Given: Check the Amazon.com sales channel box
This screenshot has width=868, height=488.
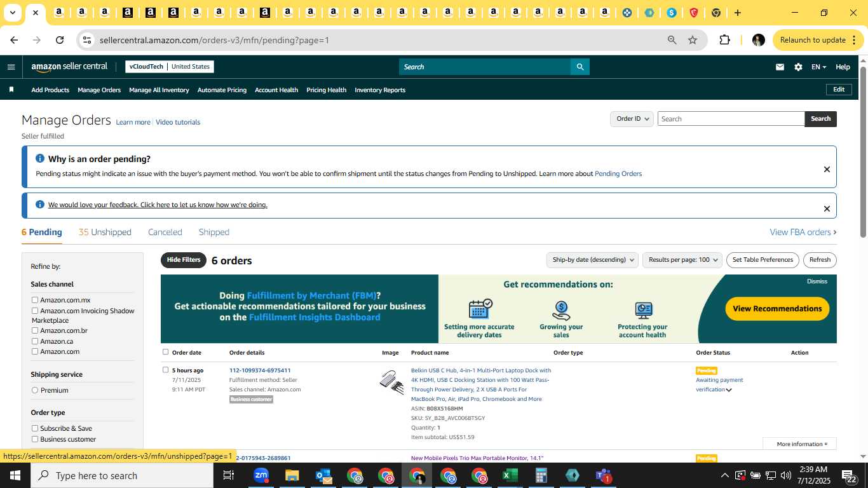Looking at the screenshot, I should click(35, 351).
